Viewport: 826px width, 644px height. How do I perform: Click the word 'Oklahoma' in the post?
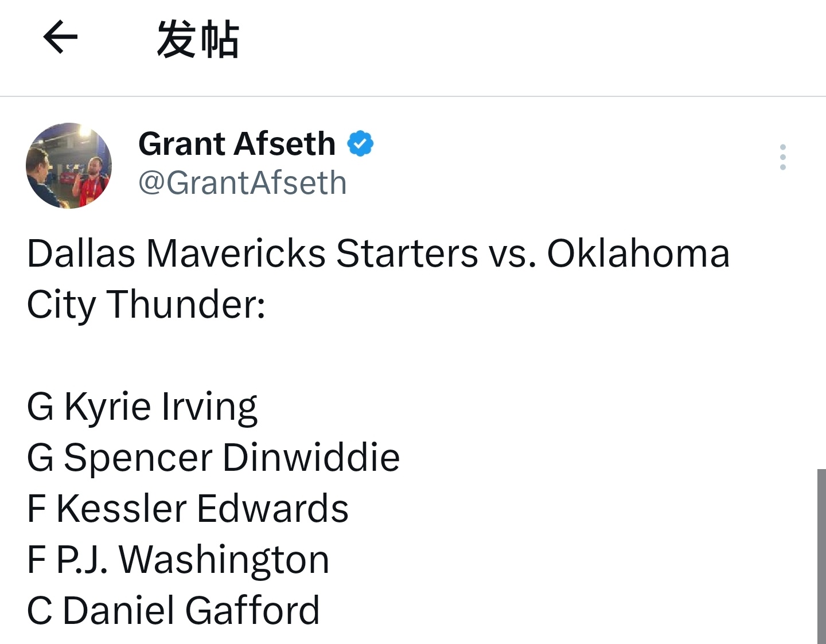(x=638, y=253)
